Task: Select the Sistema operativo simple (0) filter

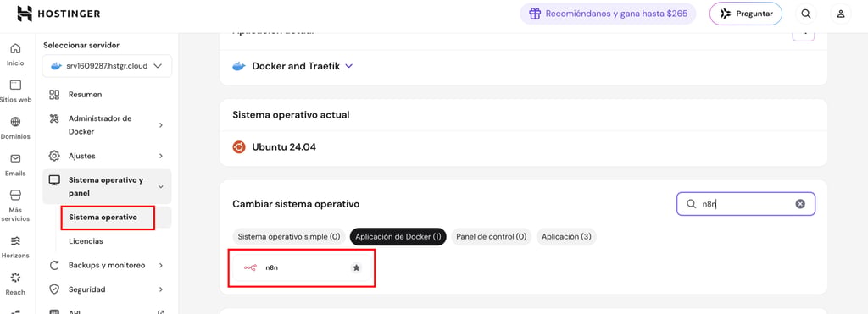Action: click(289, 237)
